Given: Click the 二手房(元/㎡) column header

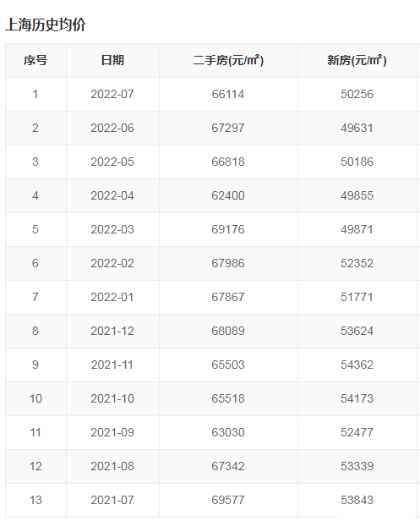Looking at the screenshot, I should [228, 60].
